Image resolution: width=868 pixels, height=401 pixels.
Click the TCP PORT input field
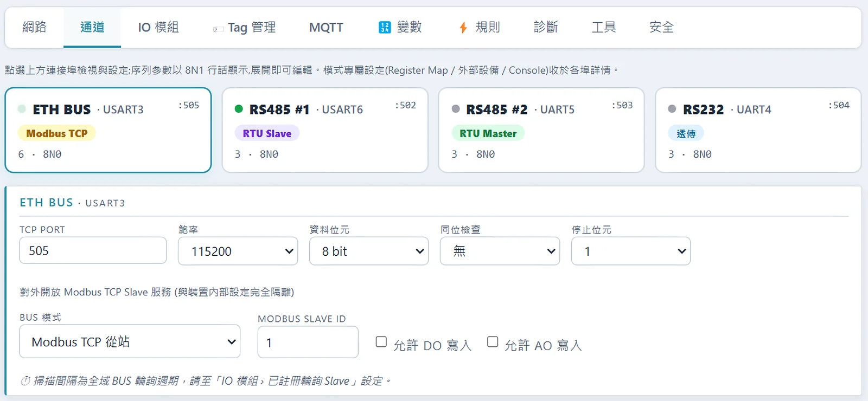point(93,250)
